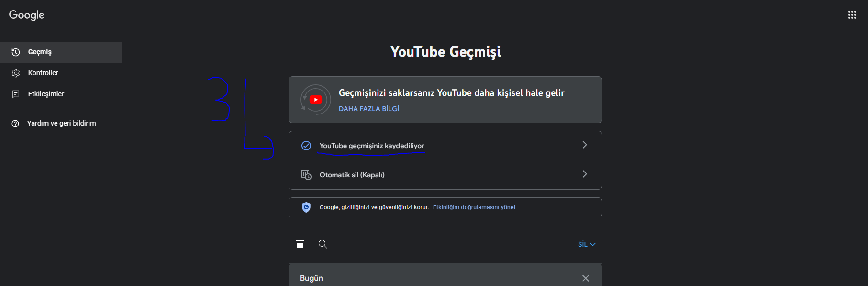Click the YouTube Geçmişi heading
The image size is (868, 286).
pyautogui.click(x=445, y=52)
